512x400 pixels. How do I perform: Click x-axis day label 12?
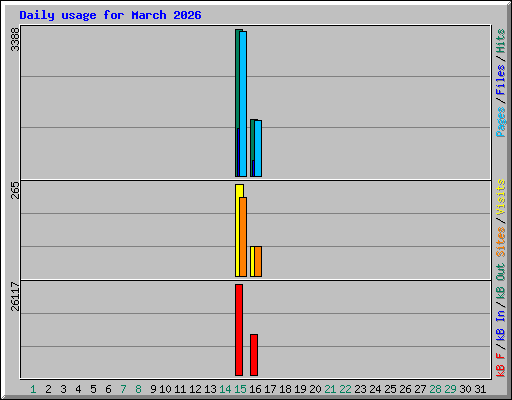click(195, 389)
